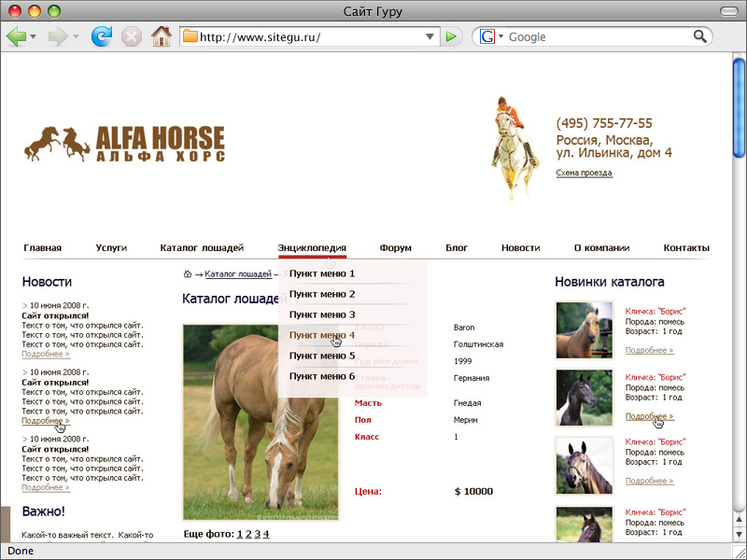Open the Главная menu item
This screenshot has width=747, height=560.
pos(42,247)
